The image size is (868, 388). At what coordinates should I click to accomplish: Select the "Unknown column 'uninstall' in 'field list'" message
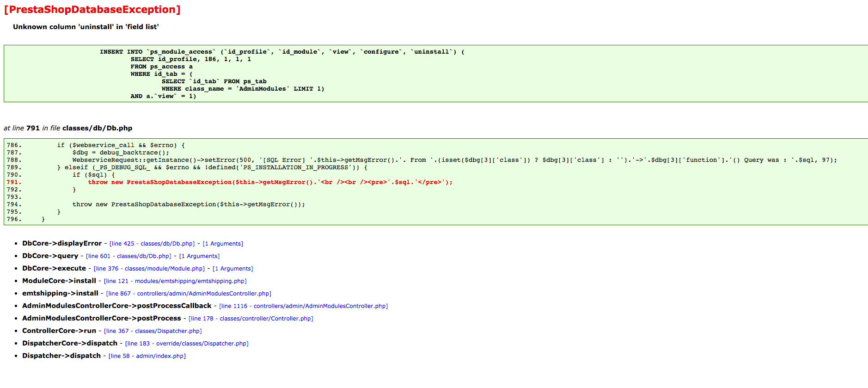pos(86,27)
